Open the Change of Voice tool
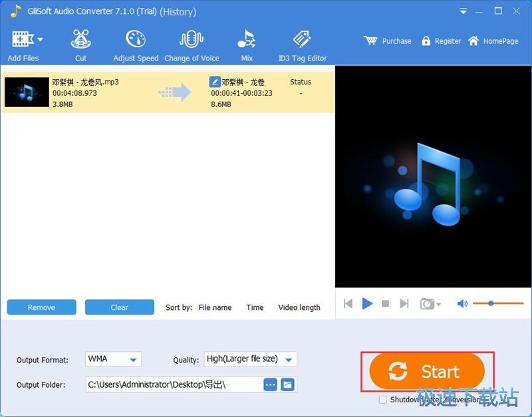This screenshot has height=417, width=532. pos(192,46)
